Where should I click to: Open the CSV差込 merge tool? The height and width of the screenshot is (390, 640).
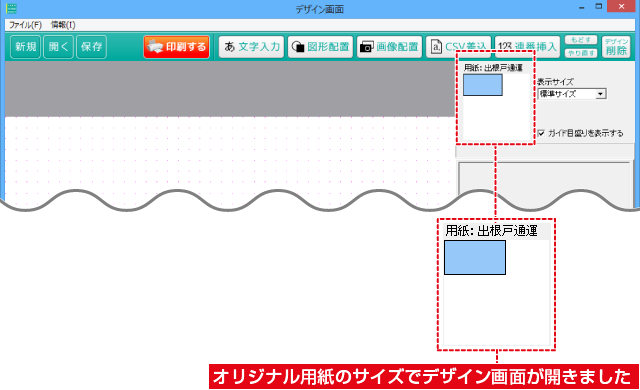pyautogui.click(x=458, y=47)
